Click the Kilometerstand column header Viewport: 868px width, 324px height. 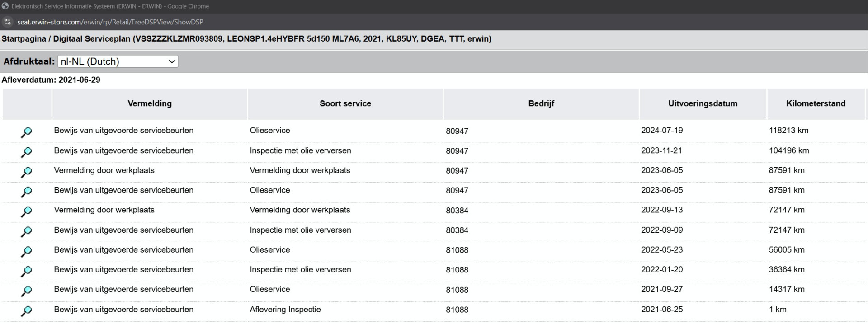(x=816, y=103)
